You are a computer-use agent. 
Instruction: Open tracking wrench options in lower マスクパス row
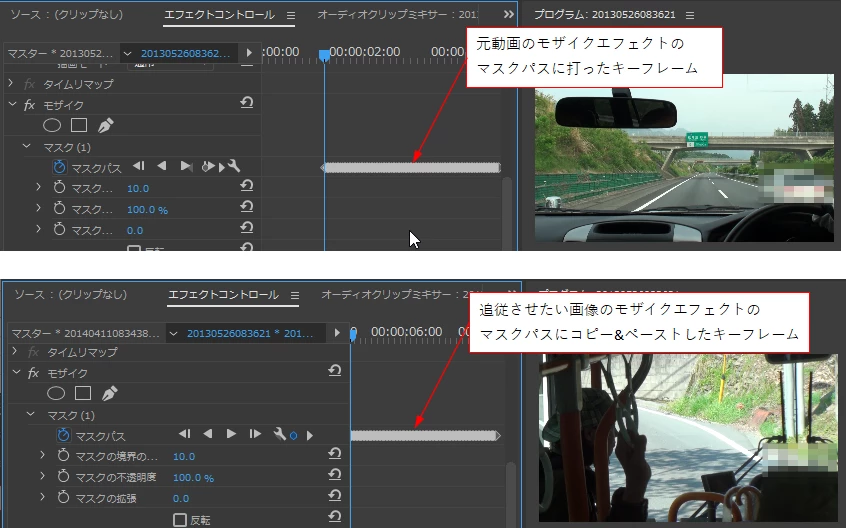(x=279, y=434)
